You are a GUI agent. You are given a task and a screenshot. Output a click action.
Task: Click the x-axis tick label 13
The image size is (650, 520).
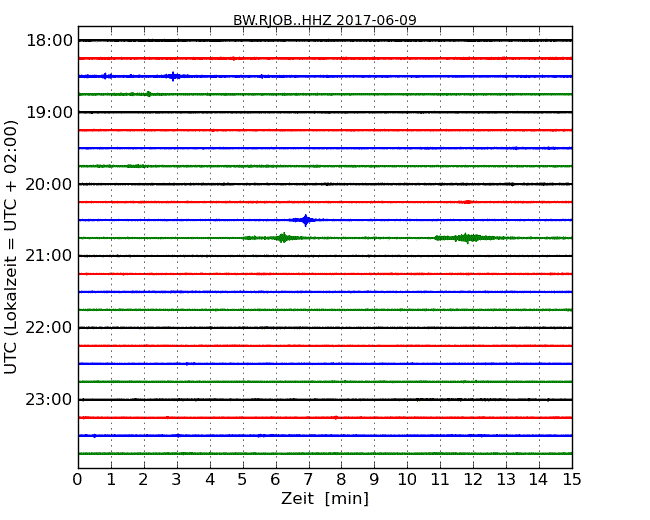click(506, 480)
